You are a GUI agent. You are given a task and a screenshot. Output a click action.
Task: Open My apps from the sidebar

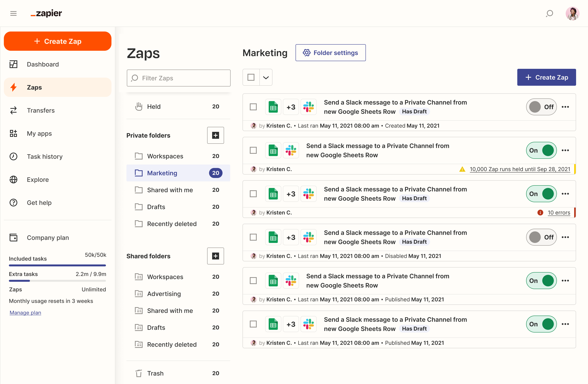pyautogui.click(x=40, y=133)
